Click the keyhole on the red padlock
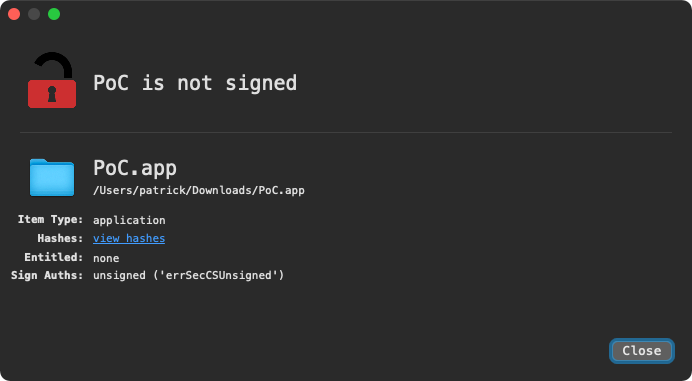Screen dimensions: 692x381 52,94
